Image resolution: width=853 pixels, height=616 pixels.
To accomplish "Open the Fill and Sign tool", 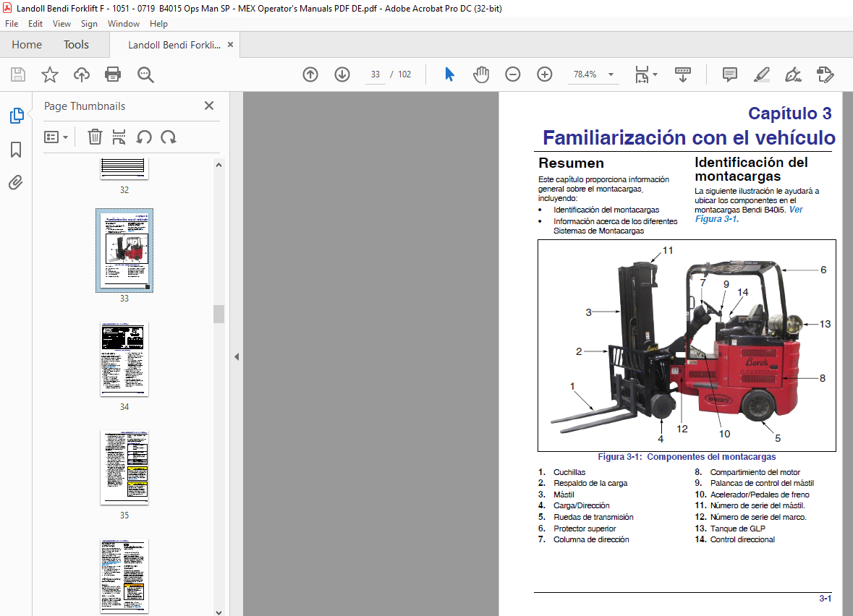I will click(x=793, y=74).
